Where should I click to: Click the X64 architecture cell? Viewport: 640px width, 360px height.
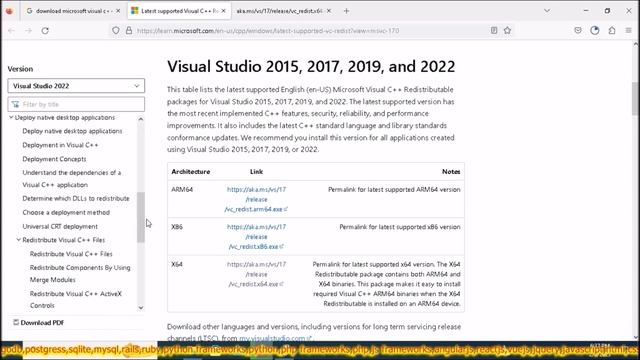pyautogui.click(x=177, y=264)
